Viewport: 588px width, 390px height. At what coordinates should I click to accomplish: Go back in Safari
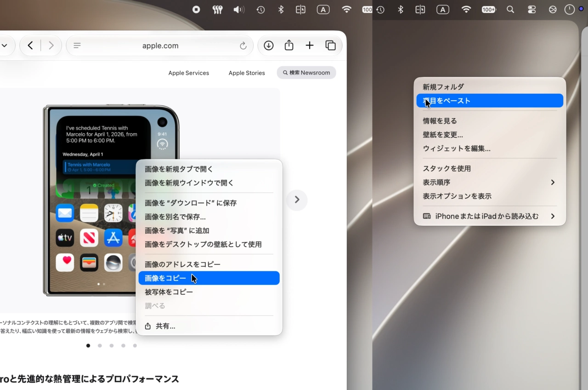pyautogui.click(x=30, y=46)
